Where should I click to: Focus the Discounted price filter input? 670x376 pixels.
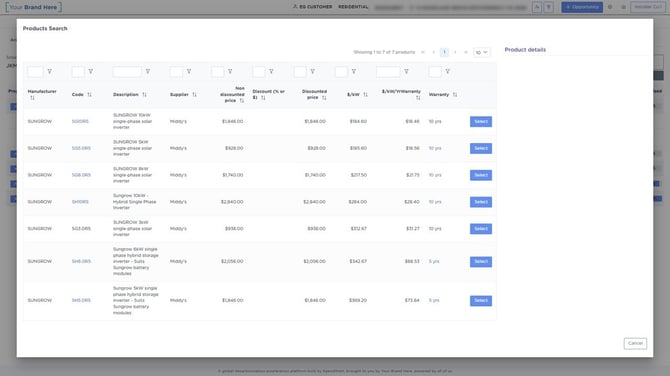[x=300, y=71]
